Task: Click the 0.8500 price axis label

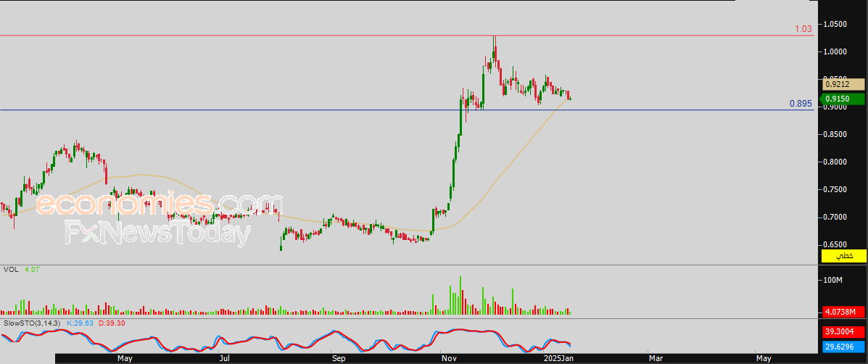Action: tap(835, 134)
